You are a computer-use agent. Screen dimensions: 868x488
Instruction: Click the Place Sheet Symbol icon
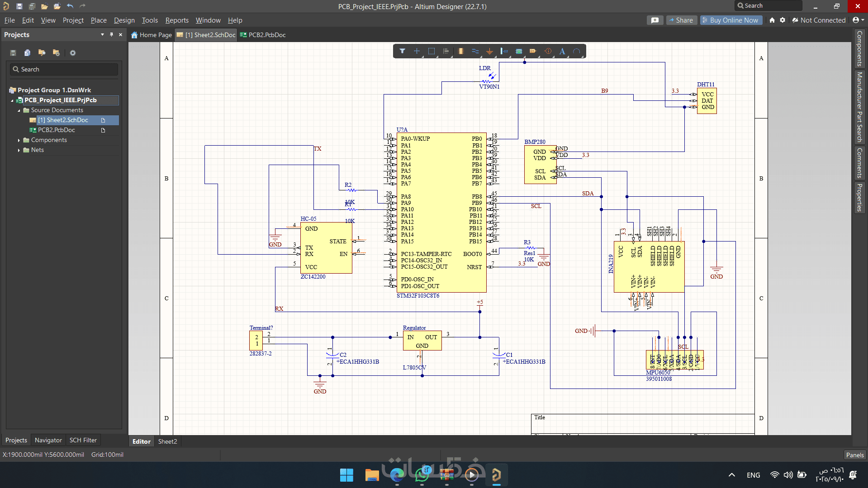click(519, 51)
